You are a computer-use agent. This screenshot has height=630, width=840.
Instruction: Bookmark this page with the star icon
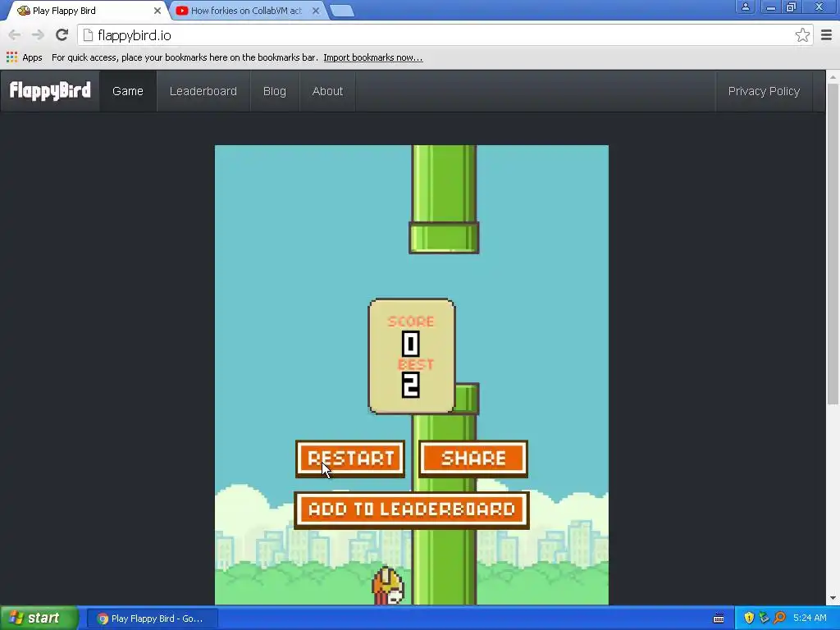tap(802, 35)
